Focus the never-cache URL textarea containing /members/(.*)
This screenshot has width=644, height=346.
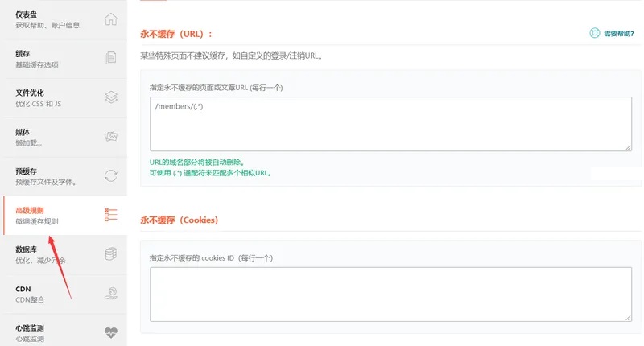coord(390,123)
